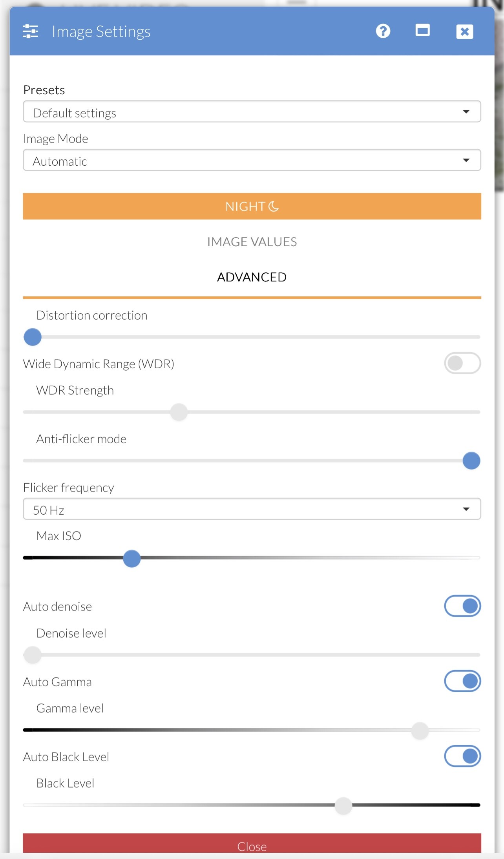This screenshot has width=504, height=859.
Task: Click the moon icon on the NIGHT bar
Action: click(x=274, y=206)
